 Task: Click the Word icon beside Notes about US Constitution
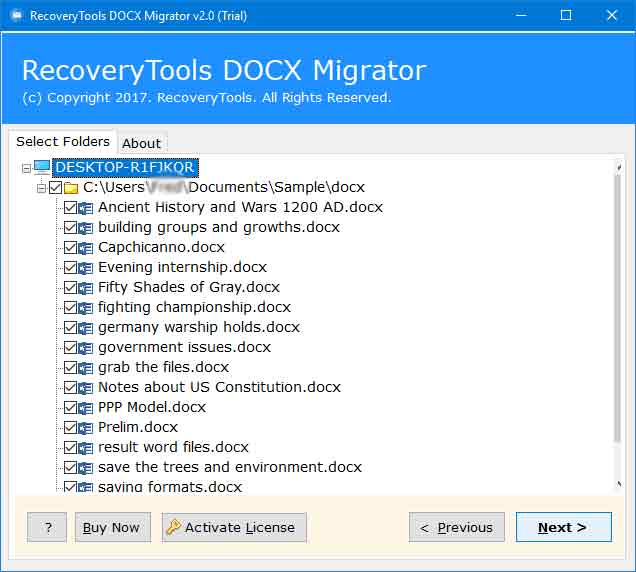(x=85, y=388)
